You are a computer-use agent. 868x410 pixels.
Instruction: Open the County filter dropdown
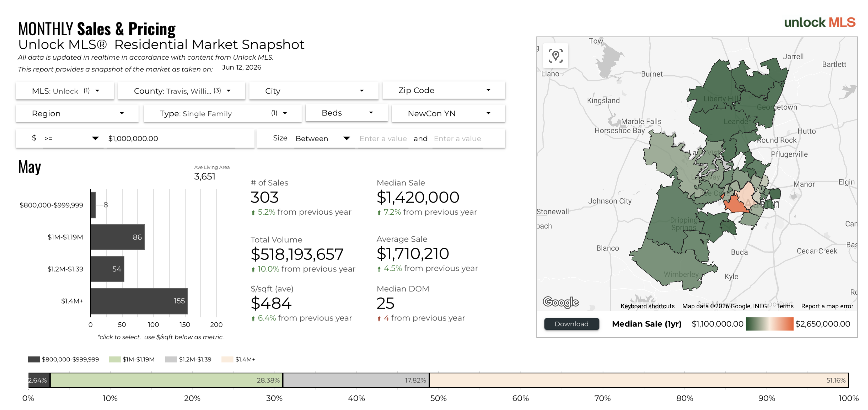click(182, 91)
